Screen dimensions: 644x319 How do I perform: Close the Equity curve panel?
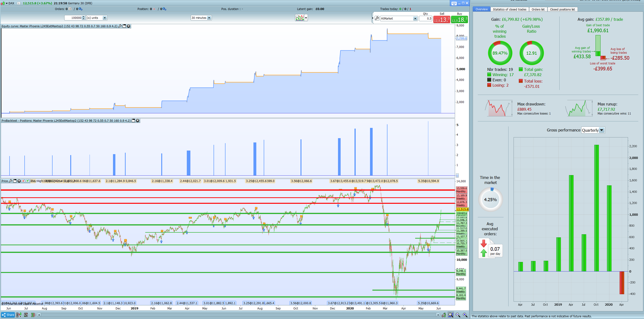[x=129, y=26]
